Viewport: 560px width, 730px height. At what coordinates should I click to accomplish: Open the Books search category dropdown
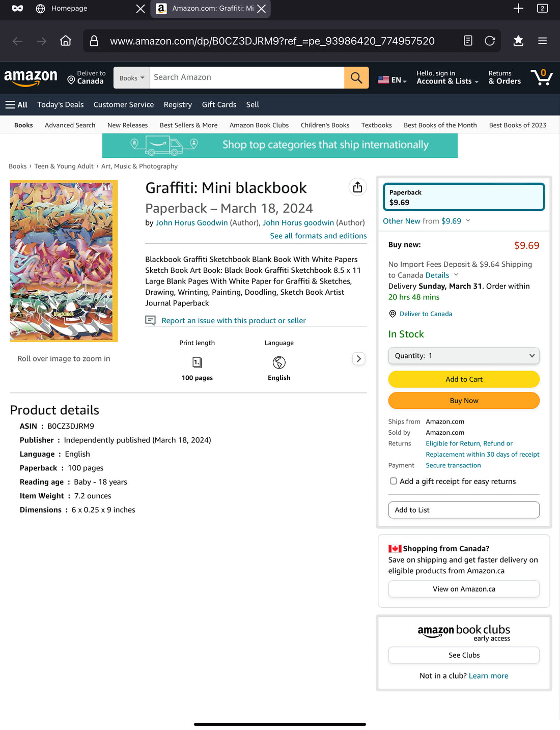click(x=131, y=77)
